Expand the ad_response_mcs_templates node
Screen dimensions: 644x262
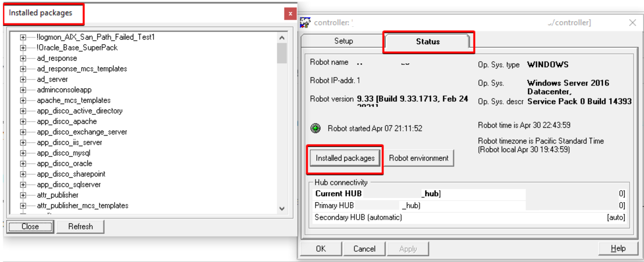(23, 69)
